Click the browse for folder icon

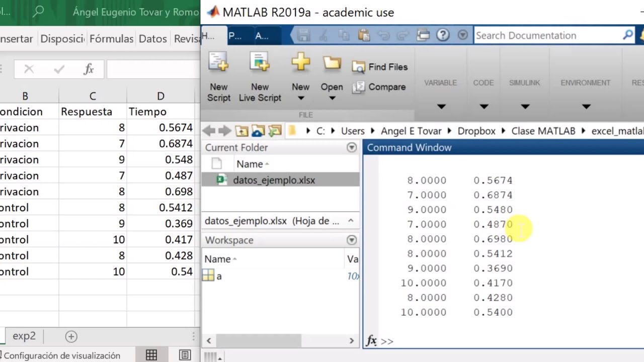pyautogui.click(x=258, y=131)
